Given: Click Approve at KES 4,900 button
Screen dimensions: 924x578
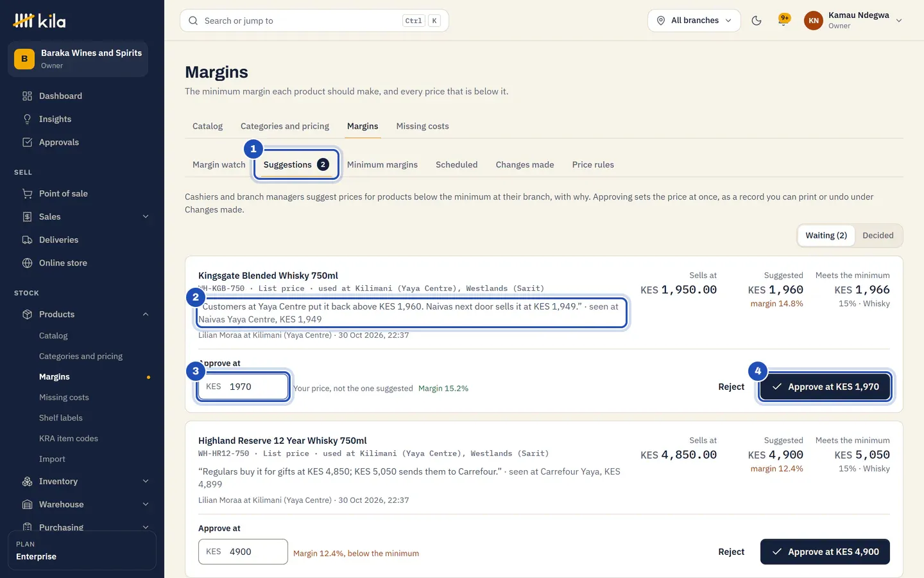Looking at the screenshot, I should click(x=825, y=552).
